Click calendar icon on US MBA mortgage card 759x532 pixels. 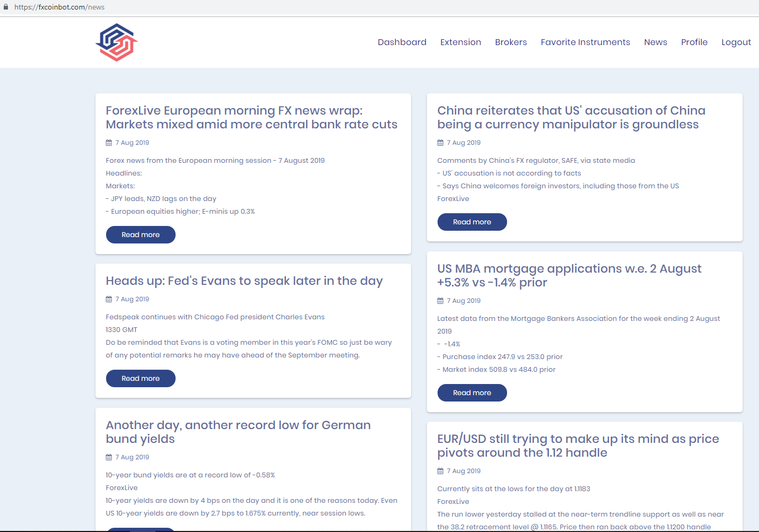coord(440,301)
